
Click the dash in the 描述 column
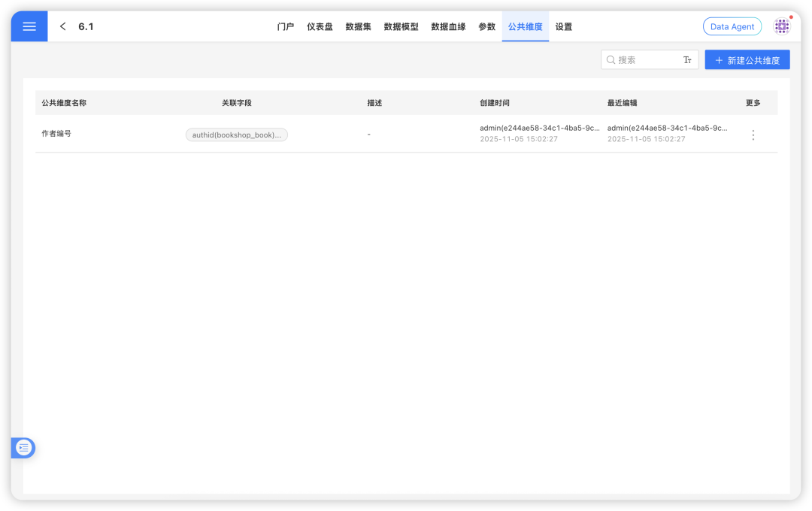pyautogui.click(x=368, y=135)
